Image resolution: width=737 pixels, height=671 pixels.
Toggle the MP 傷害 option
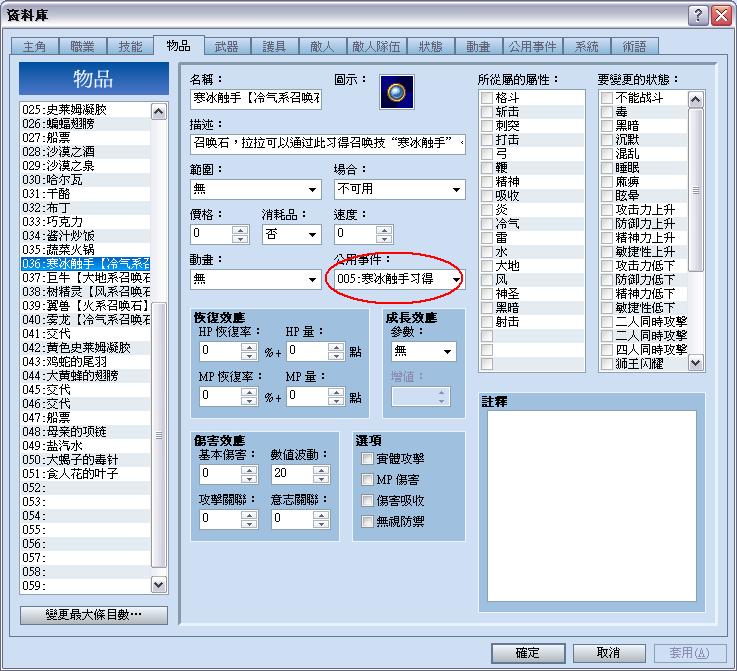pos(367,480)
